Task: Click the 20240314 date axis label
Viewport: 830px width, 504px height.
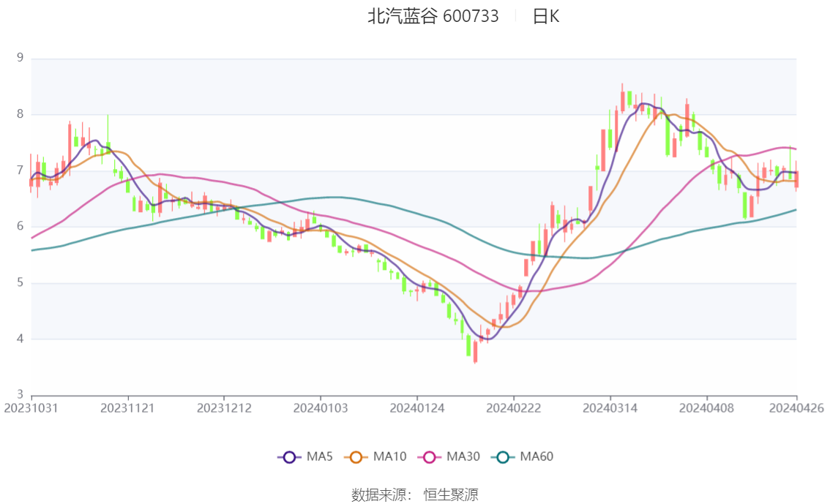Action: pyautogui.click(x=610, y=408)
